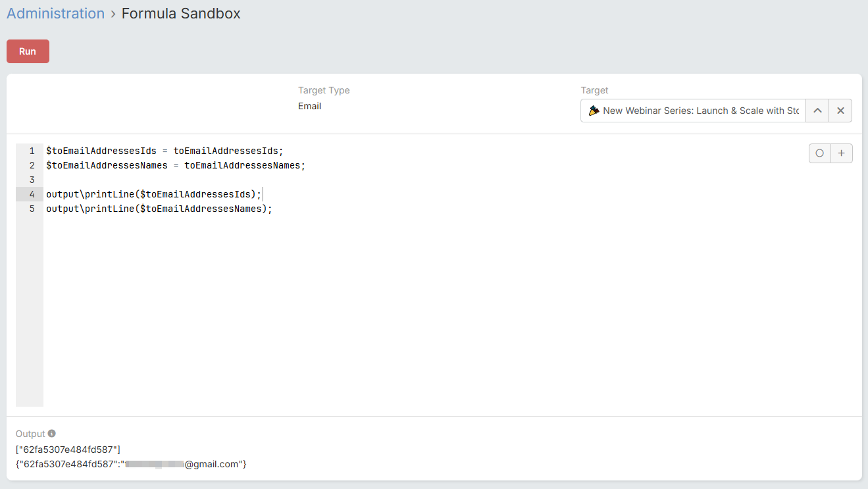Click line number 3 in the gutter
Viewport: 868px width, 489px height.
point(32,180)
